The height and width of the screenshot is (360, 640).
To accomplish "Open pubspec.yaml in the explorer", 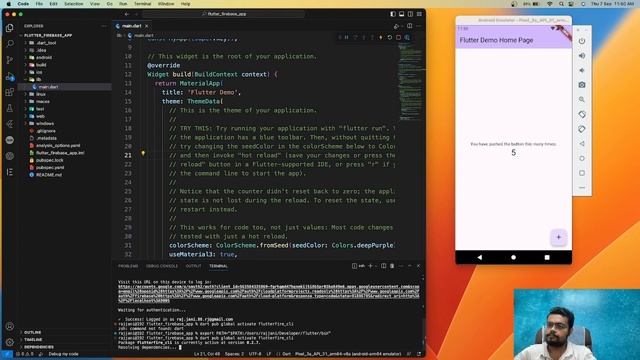I will pos(50,167).
